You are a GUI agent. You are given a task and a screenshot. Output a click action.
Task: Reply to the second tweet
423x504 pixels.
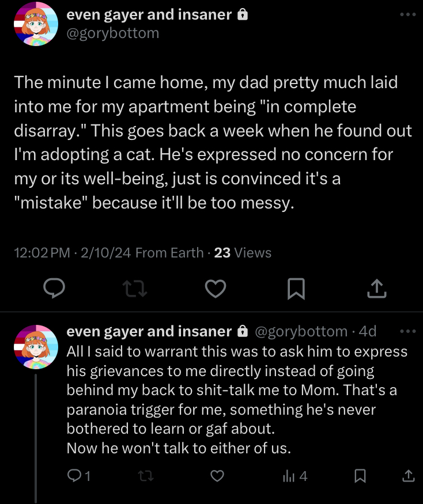point(79,476)
